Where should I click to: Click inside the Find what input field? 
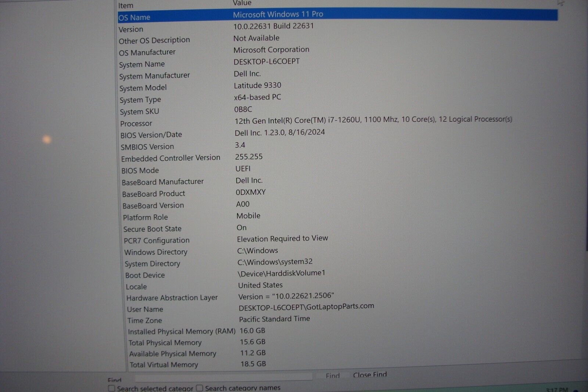(223, 377)
